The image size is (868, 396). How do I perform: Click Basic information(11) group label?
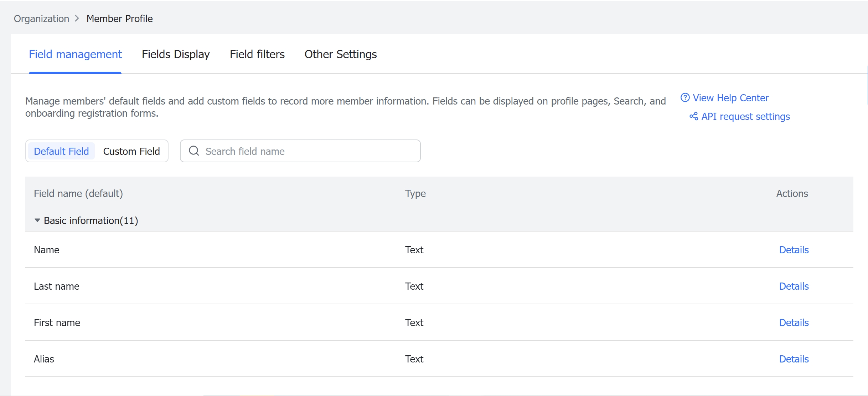tap(91, 220)
